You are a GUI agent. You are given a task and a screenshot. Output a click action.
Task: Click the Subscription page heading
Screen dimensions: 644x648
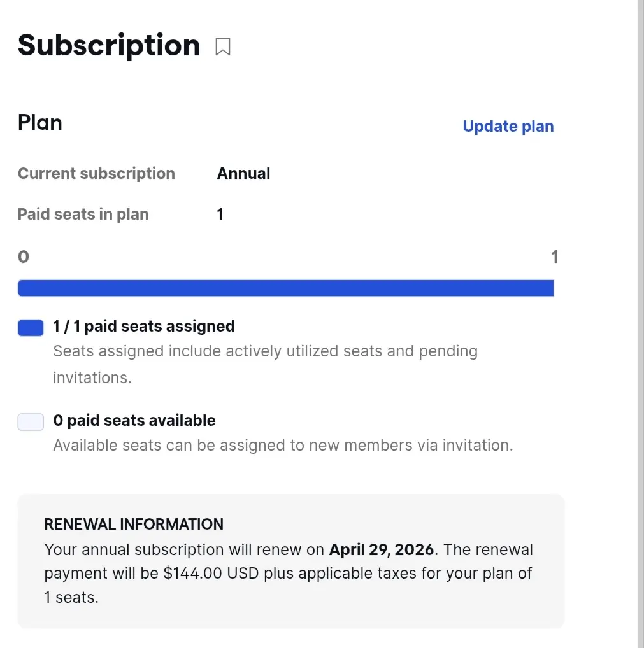[x=109, y=45]
